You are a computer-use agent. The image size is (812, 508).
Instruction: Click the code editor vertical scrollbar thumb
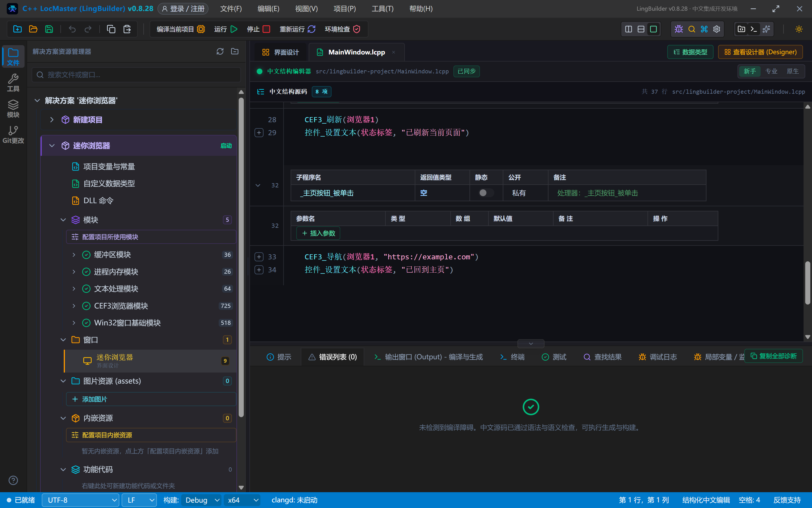point(808,283)
